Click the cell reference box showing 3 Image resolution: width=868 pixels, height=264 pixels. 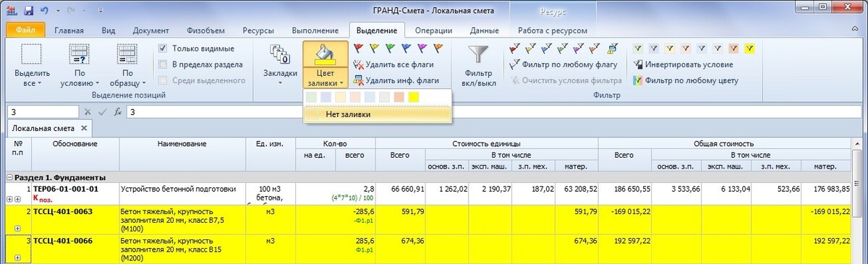(x=43, y=112)
